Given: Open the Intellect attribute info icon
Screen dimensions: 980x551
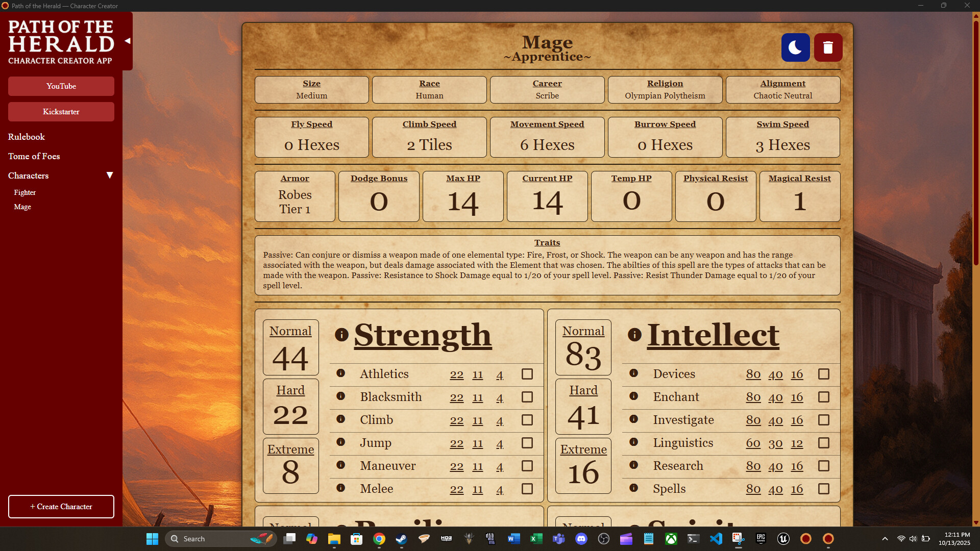Looking at the screenshot, I should pos(634,335).
